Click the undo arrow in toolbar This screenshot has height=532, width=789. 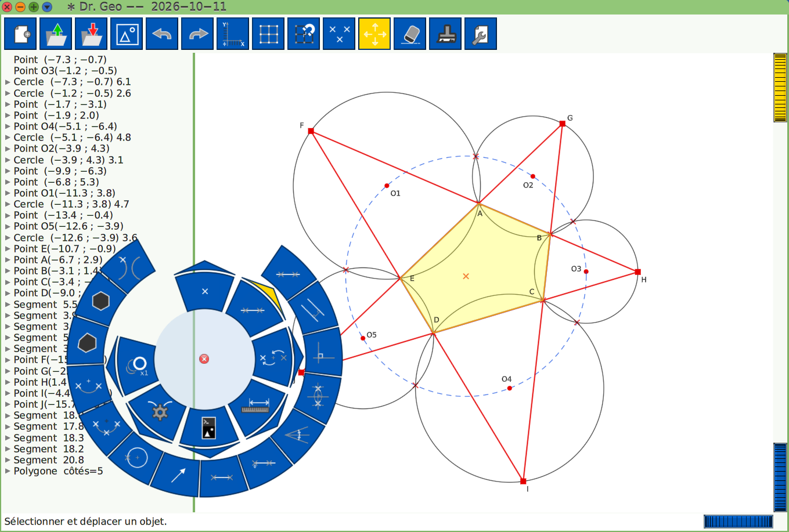pos(162,34)
